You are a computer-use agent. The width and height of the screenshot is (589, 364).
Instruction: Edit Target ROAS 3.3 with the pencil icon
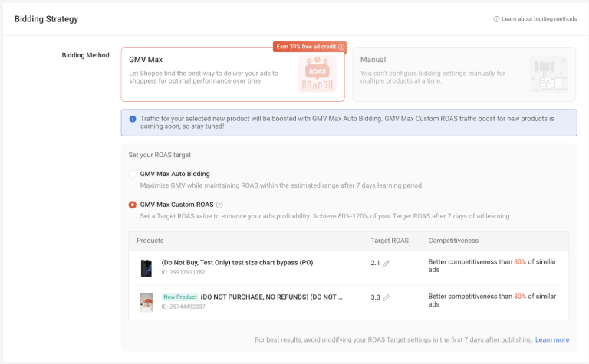[387, 297]
